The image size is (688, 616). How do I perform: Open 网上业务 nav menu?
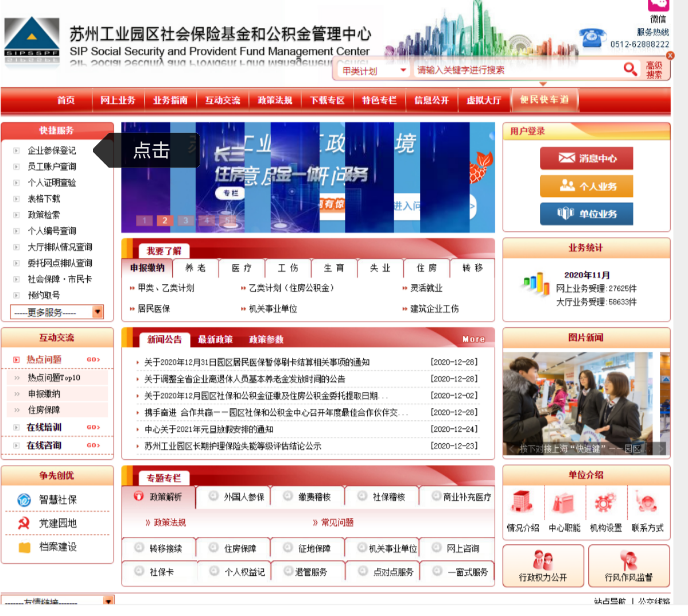(x=118, y=100)
